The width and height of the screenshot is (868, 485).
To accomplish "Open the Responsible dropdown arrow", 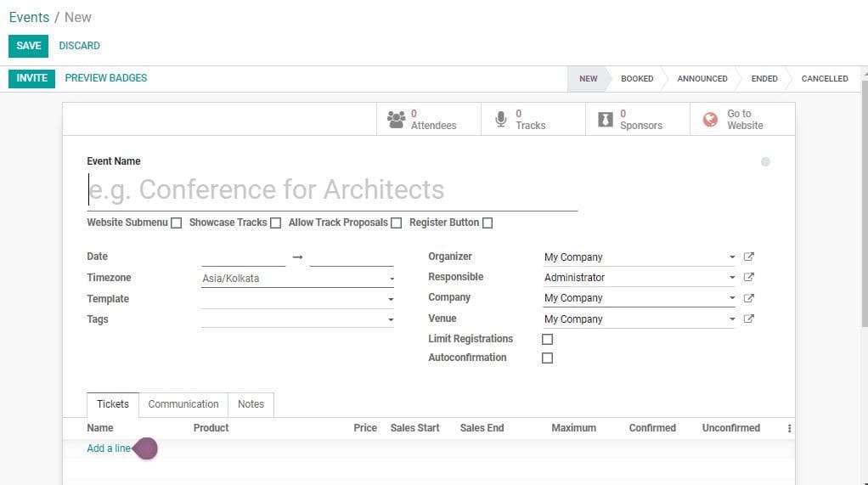I will [732, 278].
